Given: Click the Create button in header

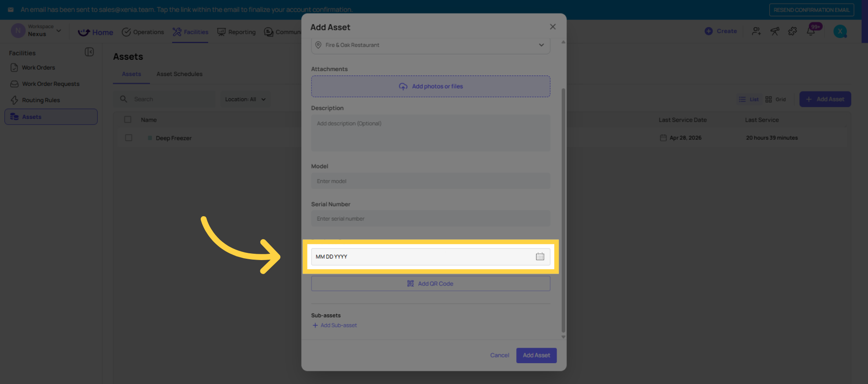Looking at the screenshot, I should click(x=721, y=31).
